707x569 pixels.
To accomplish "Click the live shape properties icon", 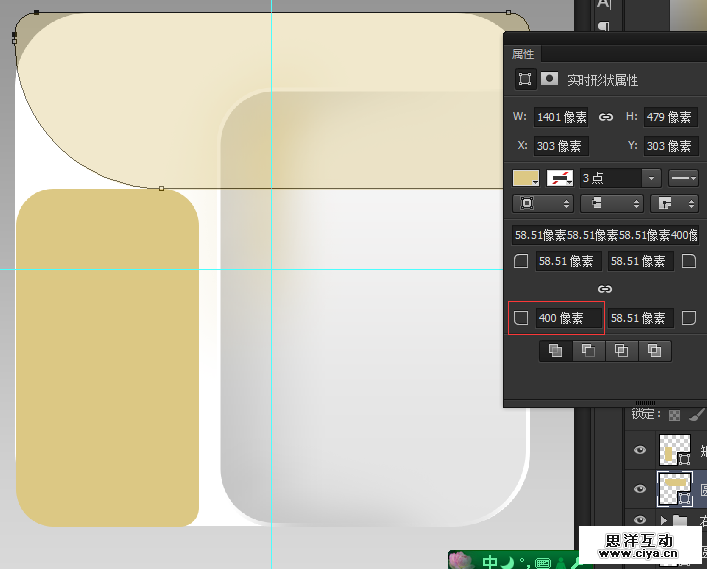I will [524, 79].
